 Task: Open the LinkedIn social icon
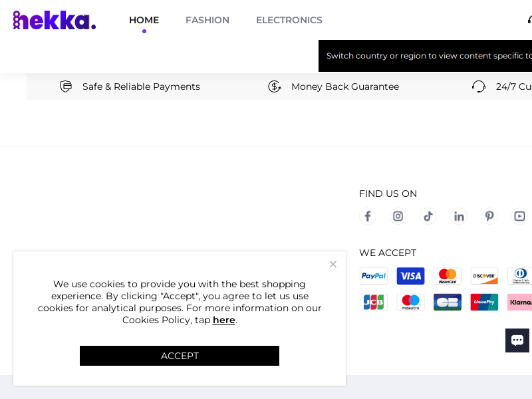459,216
